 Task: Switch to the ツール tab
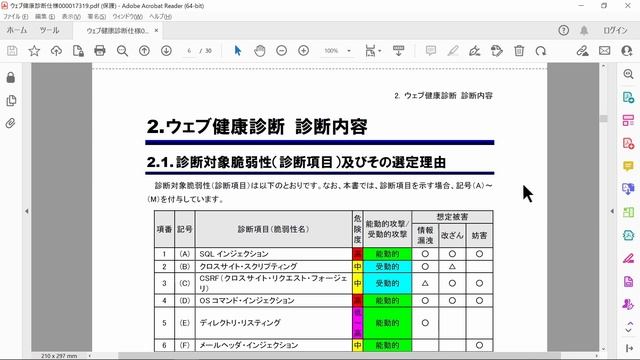[49, 30]
